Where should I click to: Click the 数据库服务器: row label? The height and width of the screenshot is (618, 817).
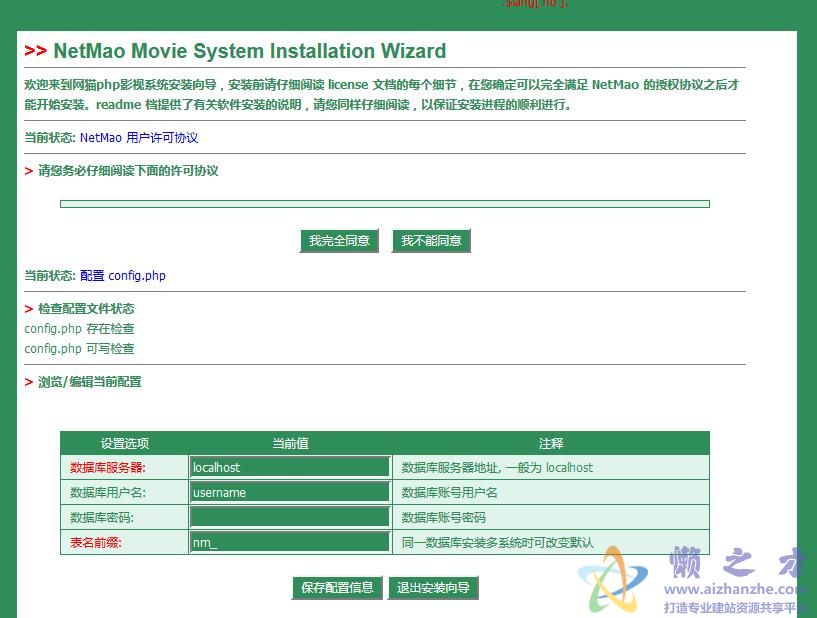point(108,467)
